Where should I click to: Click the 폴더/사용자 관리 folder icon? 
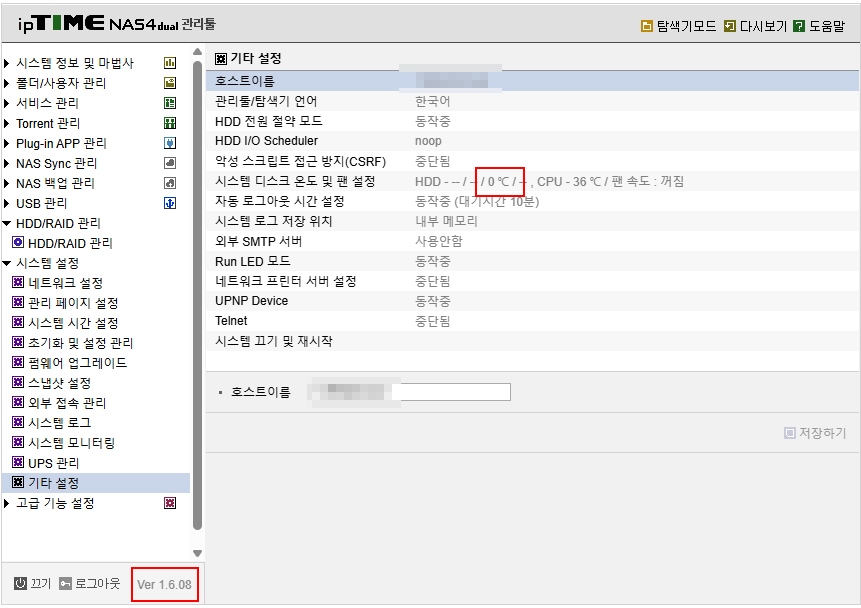click(x=170, y=83)
